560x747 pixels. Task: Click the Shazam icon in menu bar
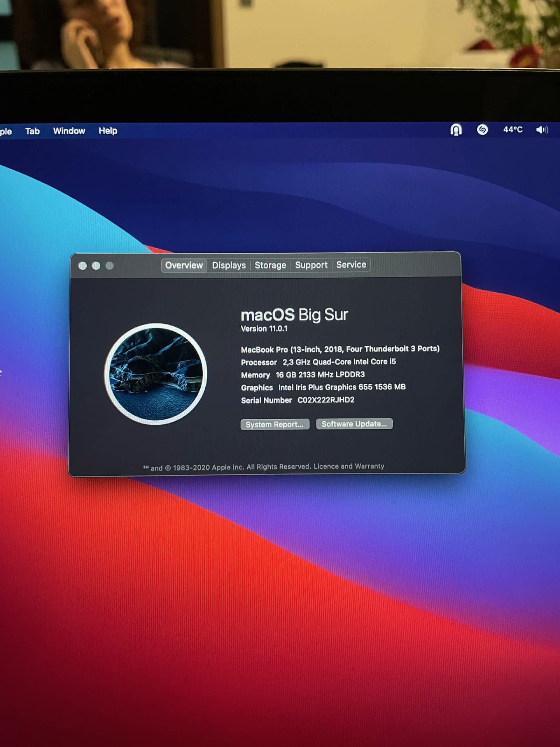(482, 130)
